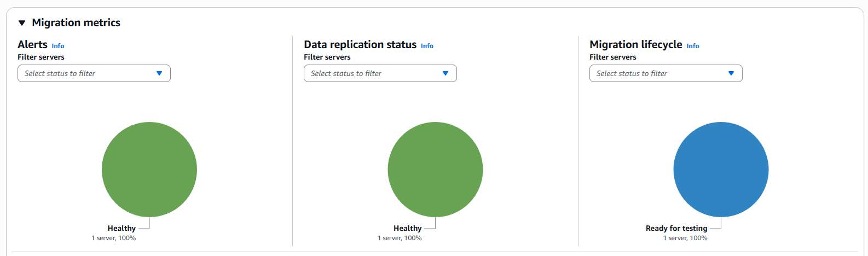Open Info link for Migration lifecycle
This screenshot has width=868, height=256.
click(693, 46)
